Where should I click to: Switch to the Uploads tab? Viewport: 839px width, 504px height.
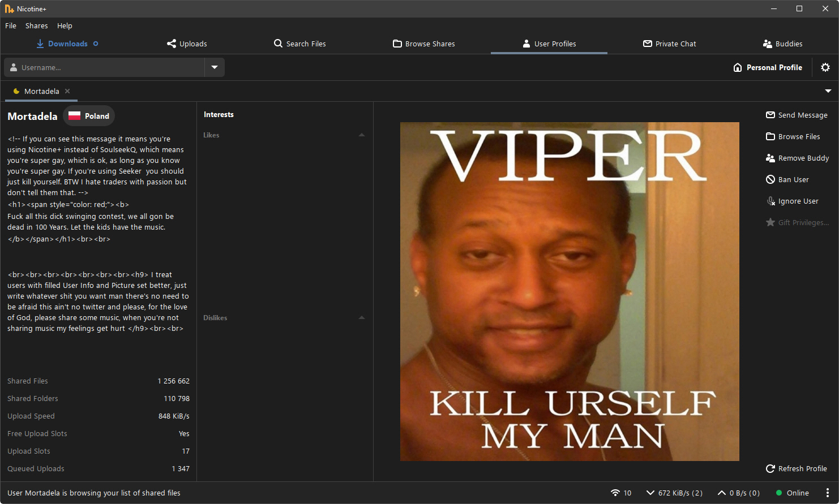click(x=187, y=44)
